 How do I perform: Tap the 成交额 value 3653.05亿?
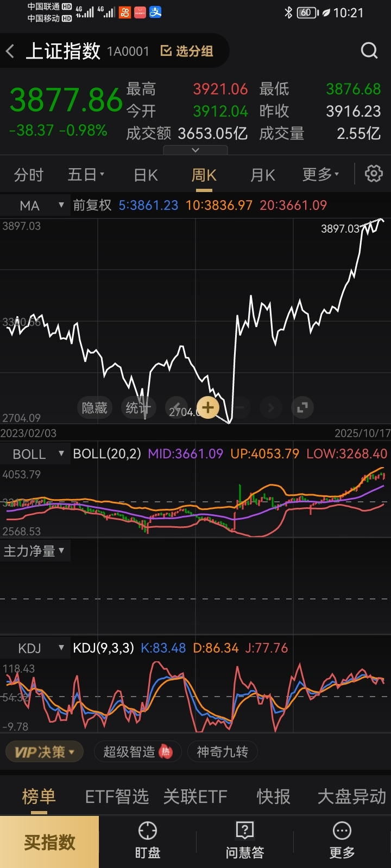pos(213,133)
